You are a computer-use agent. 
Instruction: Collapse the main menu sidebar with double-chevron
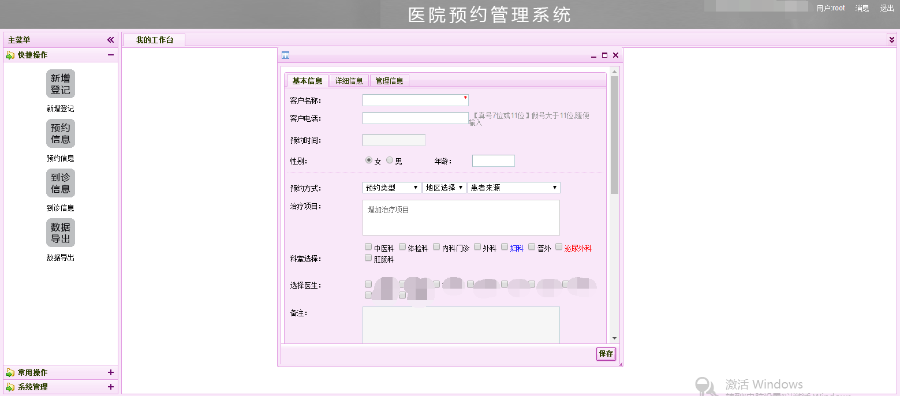tap(111, 40)
